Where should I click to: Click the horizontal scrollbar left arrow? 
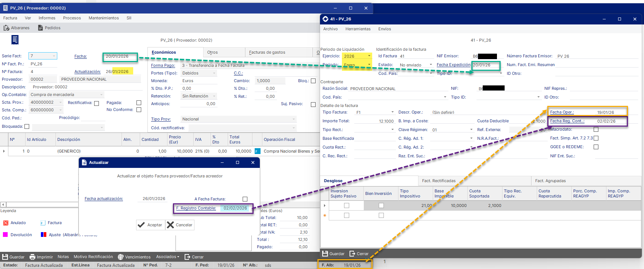tap(3, 204)
